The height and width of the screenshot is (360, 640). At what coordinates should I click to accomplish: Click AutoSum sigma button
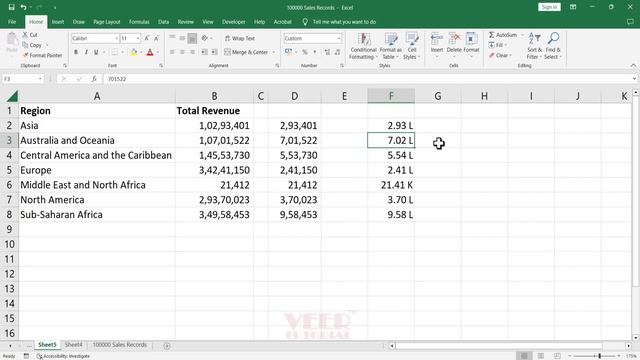point(503,35)
